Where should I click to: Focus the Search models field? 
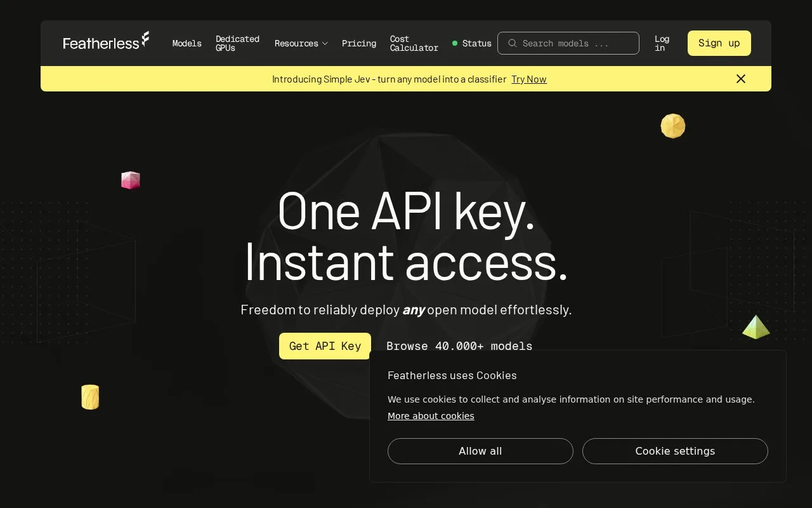pos(568,43)
